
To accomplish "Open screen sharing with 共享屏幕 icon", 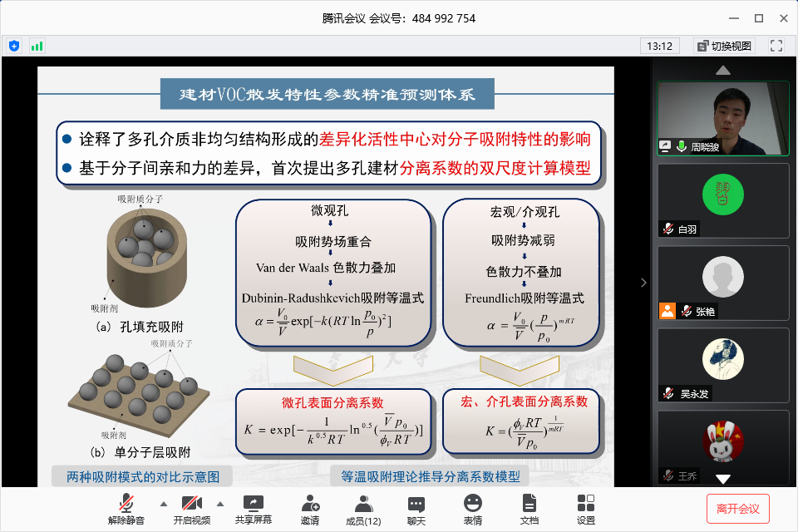I will click(252, 508).
